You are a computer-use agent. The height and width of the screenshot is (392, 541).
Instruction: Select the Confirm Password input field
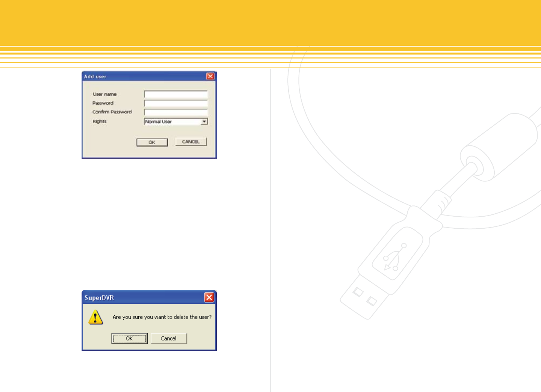(x=176, y=112)
